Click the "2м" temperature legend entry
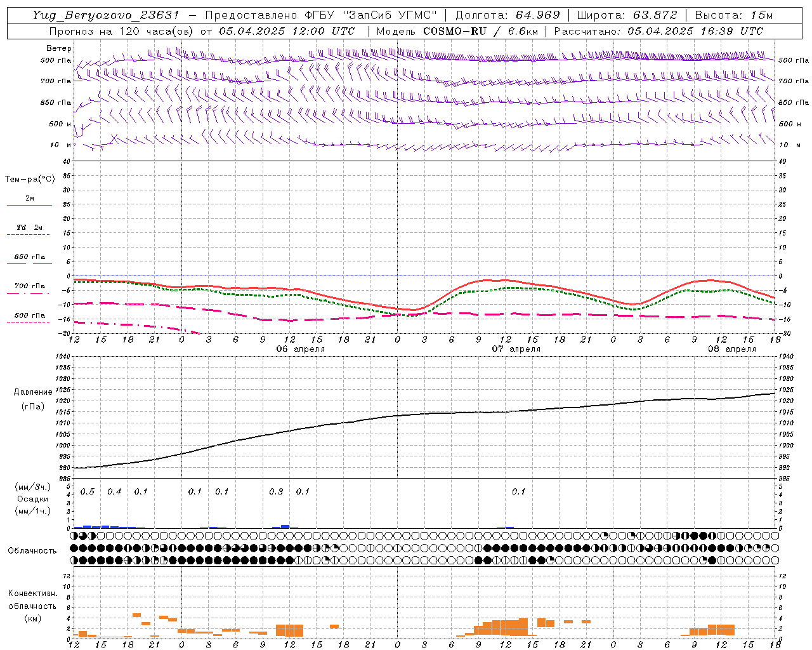 click(30, 199)
